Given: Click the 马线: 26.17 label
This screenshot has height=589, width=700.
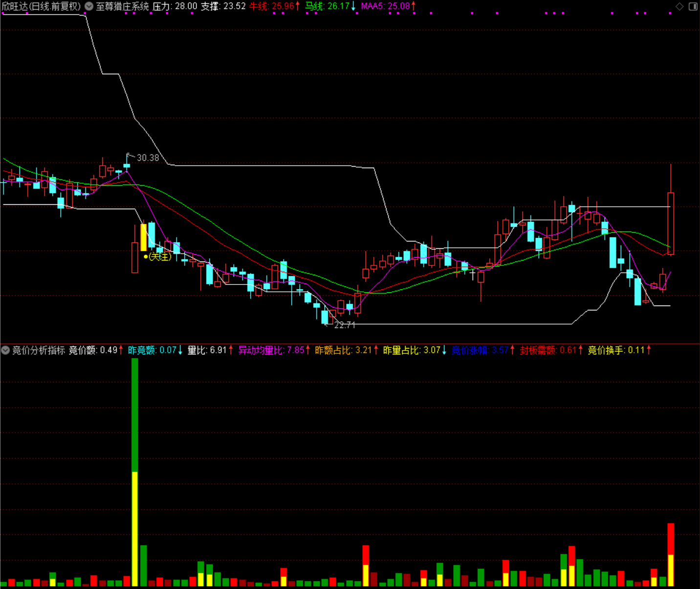Looking at the screenshot, I should coord(328,6).
